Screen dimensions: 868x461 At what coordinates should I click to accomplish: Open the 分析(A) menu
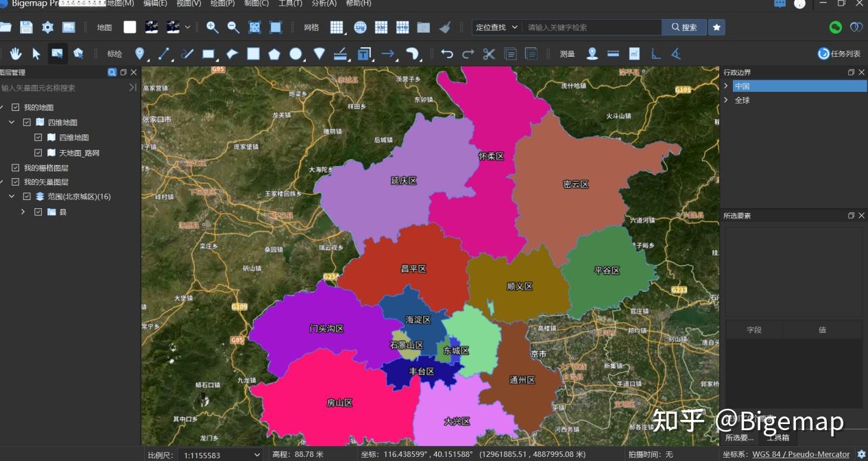click(x=324, y=3)
